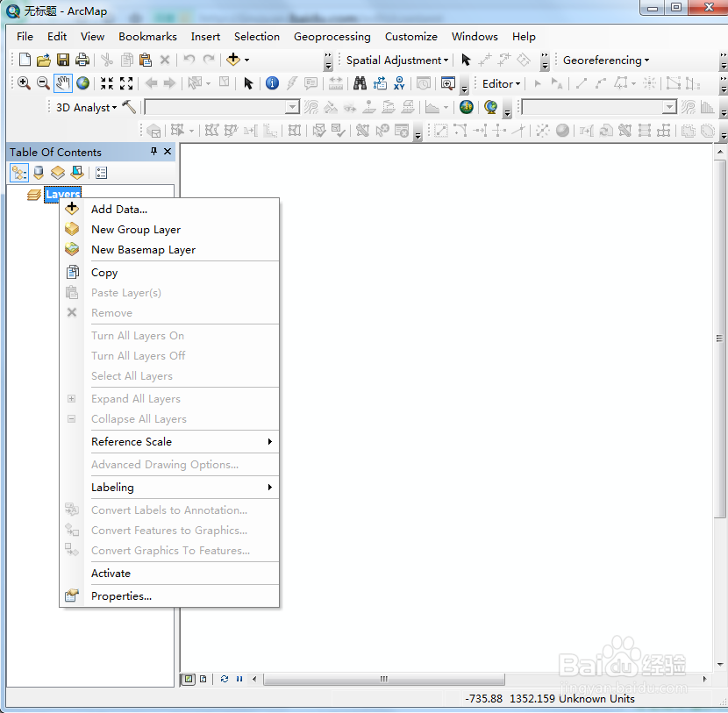Open the Create Viewer Window tool

448,83
